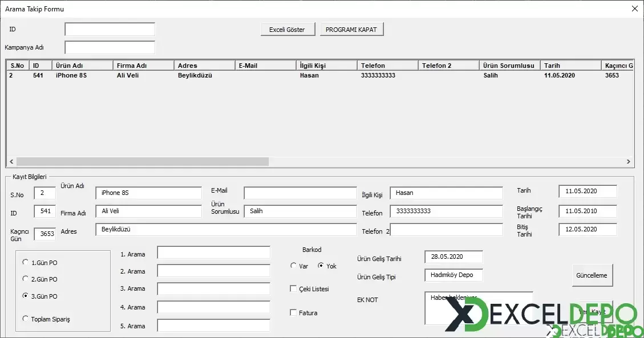
Task: Click the empty E-Mail input field
Action: [x=300, y=193]
